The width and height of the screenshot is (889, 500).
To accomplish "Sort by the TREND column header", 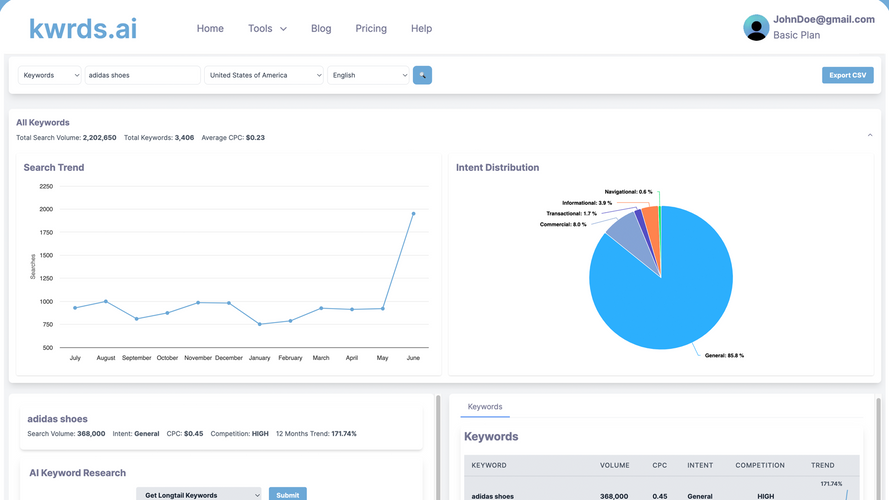I will [823, 465].
